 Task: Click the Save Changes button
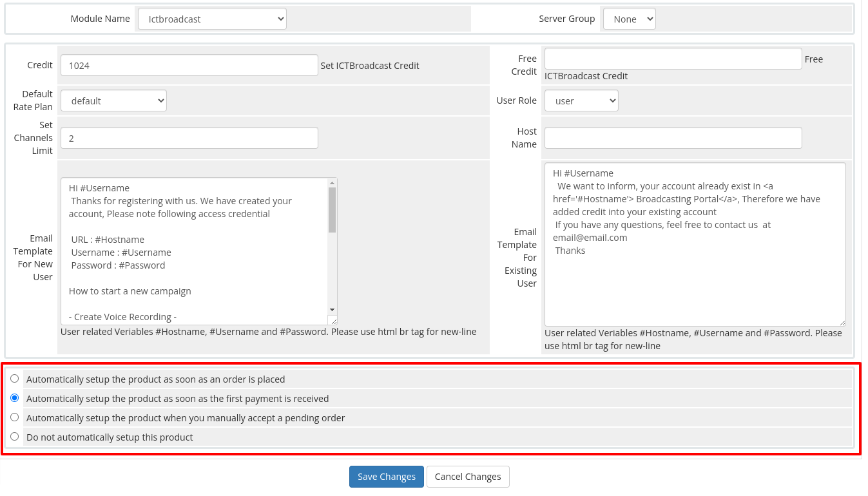click(x=387, y=477)
